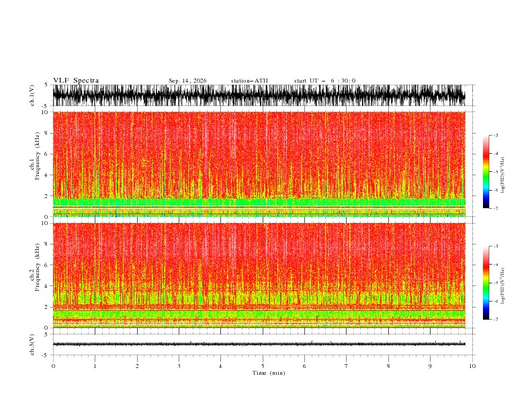Click the ch.1 log(PSD) colorbar label
Screen dimensions: 532x411
(x=503, y=175)
